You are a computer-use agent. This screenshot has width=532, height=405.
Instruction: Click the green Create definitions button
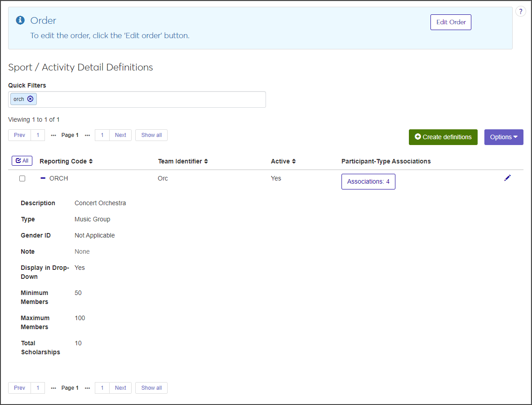click(443, 137)
